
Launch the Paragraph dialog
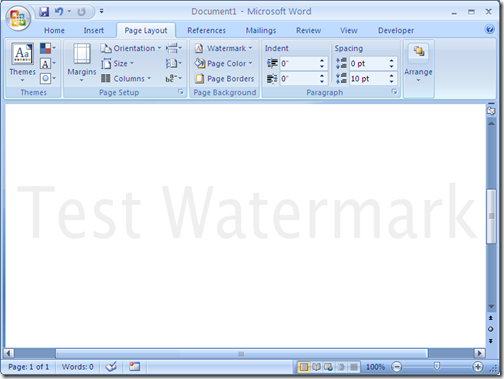(x=394, y=92)
